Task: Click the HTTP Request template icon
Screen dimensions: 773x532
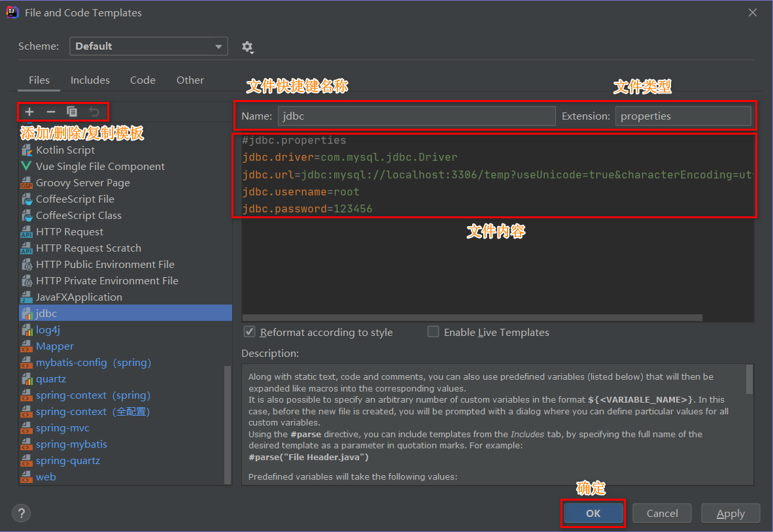Action: 27,231
